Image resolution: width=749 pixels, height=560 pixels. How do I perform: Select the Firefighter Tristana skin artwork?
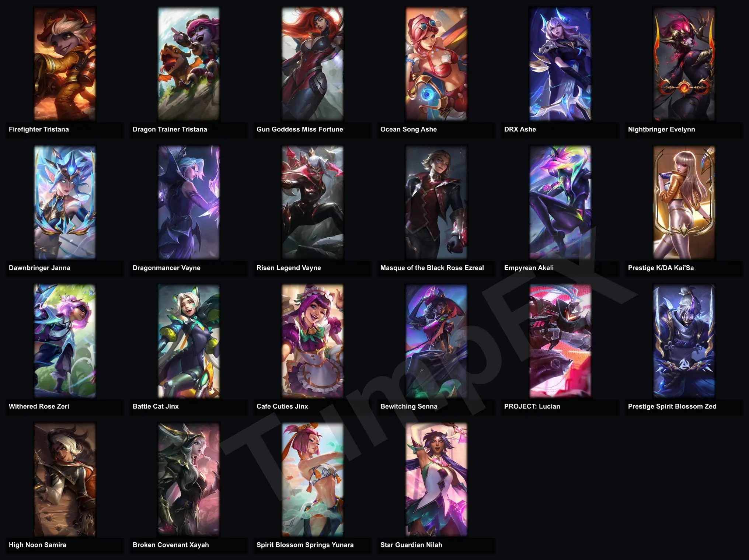click(65, 64)
